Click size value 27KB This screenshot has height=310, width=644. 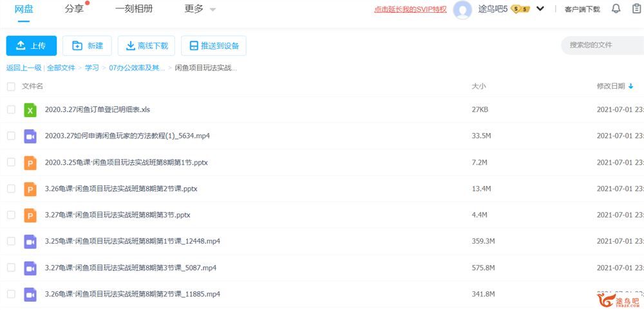480,110
